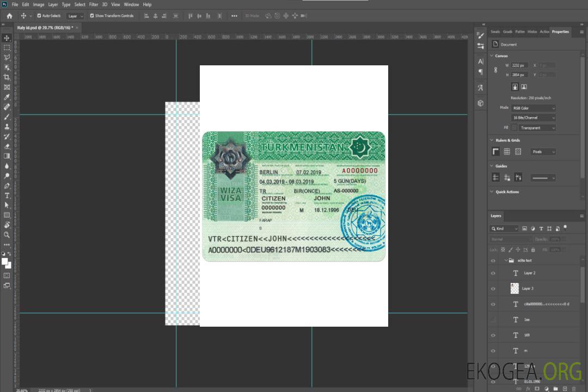588x392 pixels.
Task: Open the Window menu
Action: click(x=131, y=4)
